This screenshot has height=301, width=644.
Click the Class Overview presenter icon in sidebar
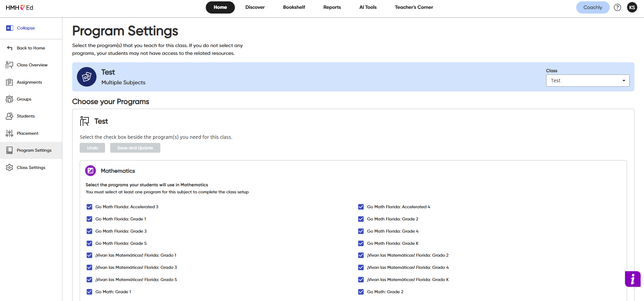pyautogui.click(x=9, y=65)
